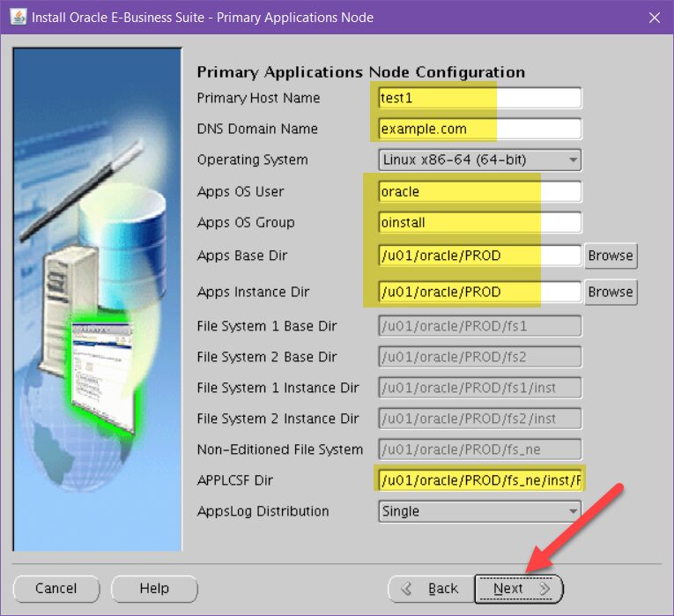Click the Primary Applications Node Configuration heading

click(361, 72)
